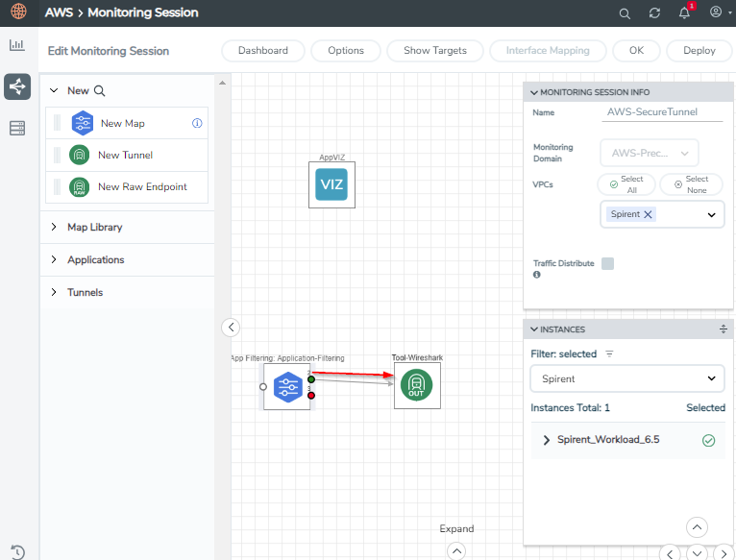Select the New Raw Endpoint icon
Image resolution: width=736 pixels, height=560 pixels.
tap(80, 186)
